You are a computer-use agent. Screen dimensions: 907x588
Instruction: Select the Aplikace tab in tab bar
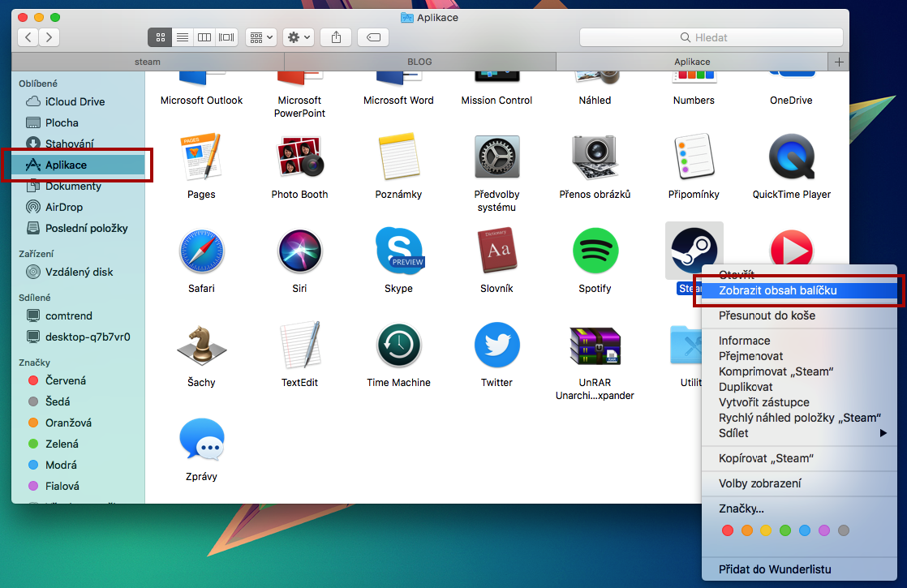(x=692, y=62)
